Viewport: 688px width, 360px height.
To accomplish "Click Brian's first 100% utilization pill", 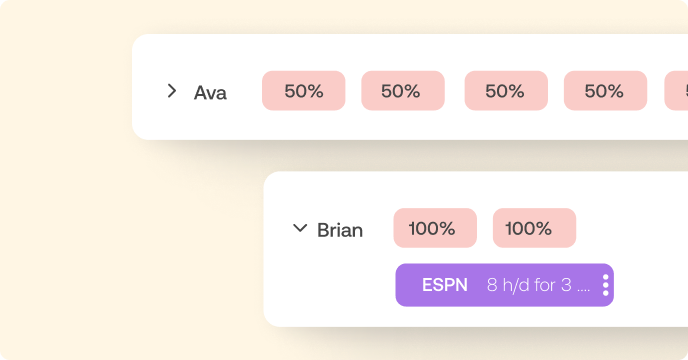I will [435, 228].
